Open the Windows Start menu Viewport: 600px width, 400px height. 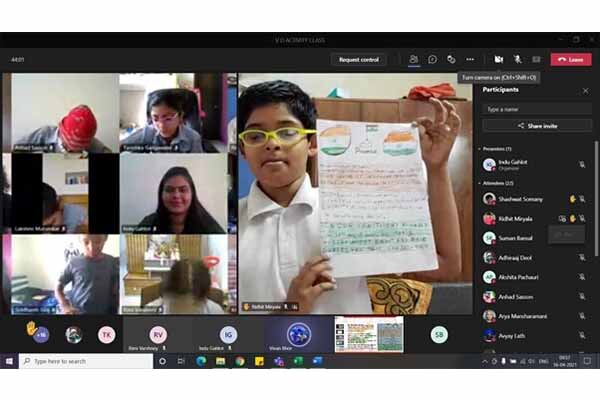pos(9,361)
